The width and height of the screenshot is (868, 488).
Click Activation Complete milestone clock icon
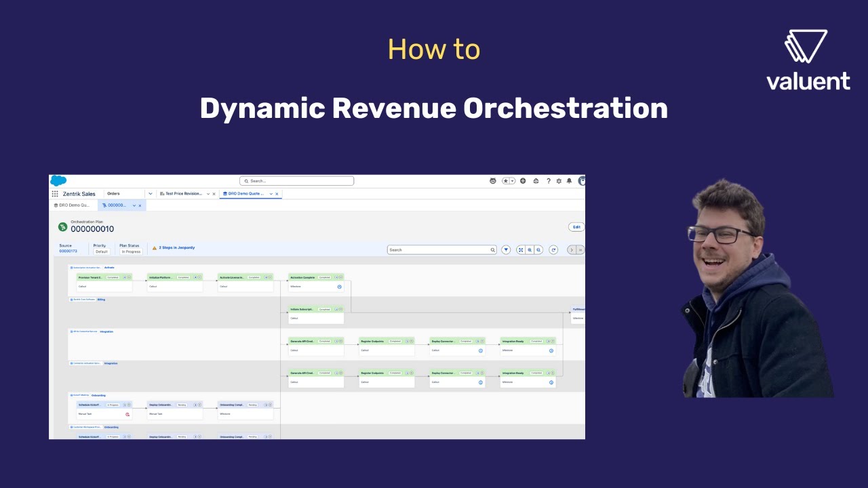click(340, 287)
